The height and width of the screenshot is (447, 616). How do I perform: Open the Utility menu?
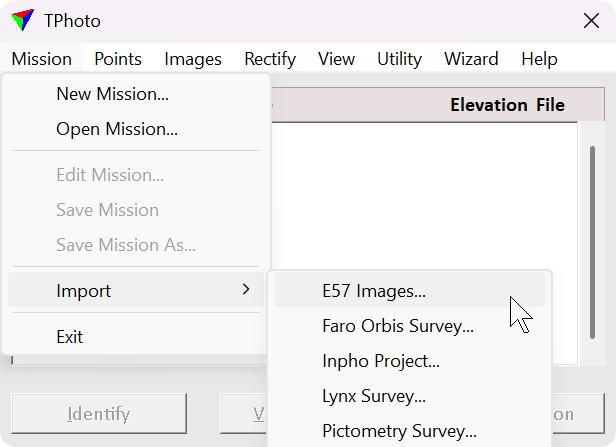[x=400, y=59]
